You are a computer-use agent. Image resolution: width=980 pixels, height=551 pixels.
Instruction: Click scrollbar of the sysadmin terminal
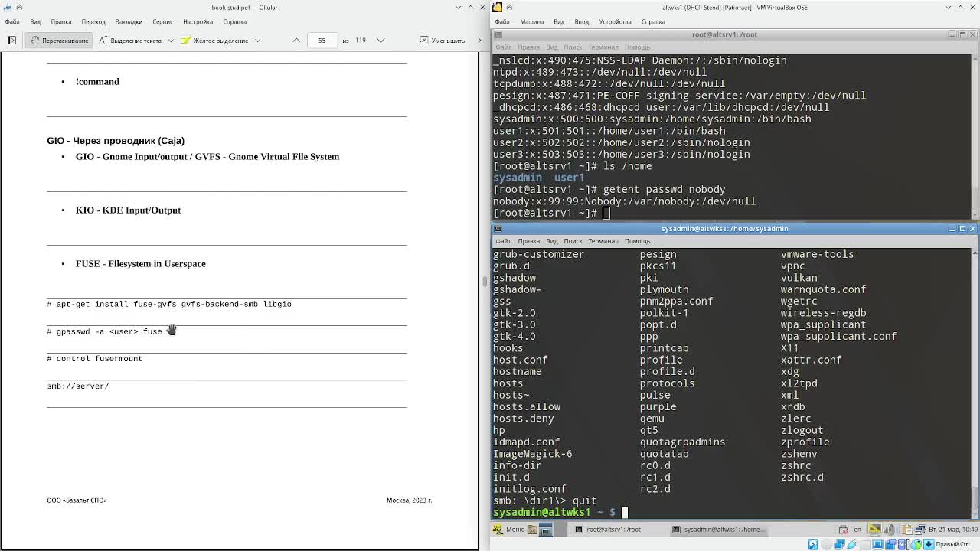(x=974, y=383)
